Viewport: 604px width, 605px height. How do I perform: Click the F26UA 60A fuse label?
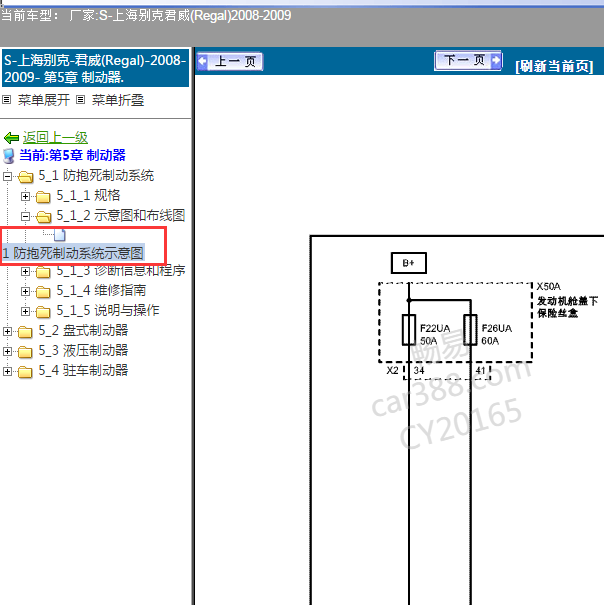496,335
